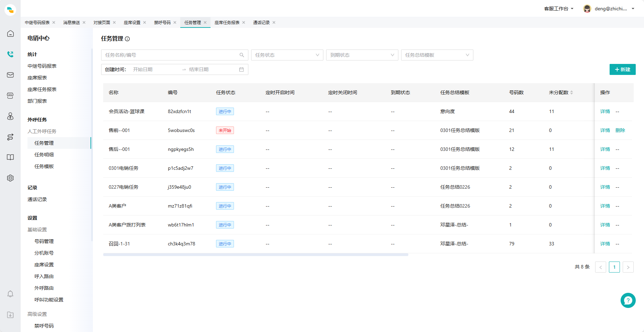Image resolution: width=644 pixels, height=332 pixels.
Task: Select page 1 in pagination
Action: tap(614, 267)
